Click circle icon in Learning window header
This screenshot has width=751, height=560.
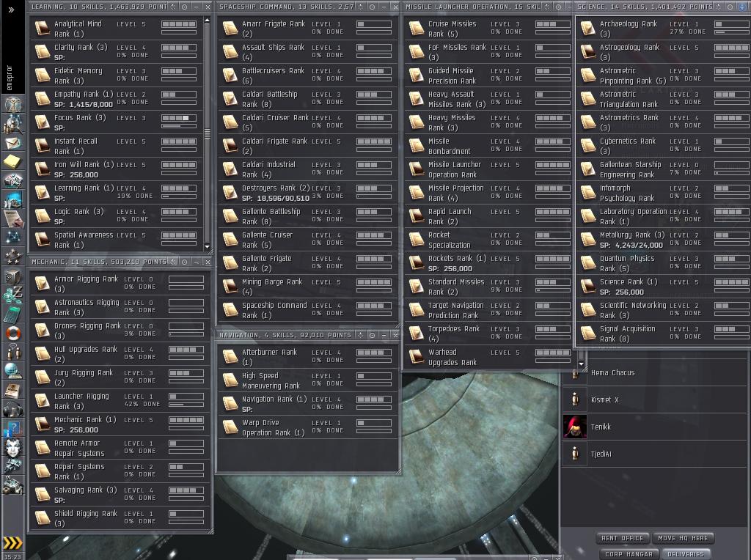[184, 7]
